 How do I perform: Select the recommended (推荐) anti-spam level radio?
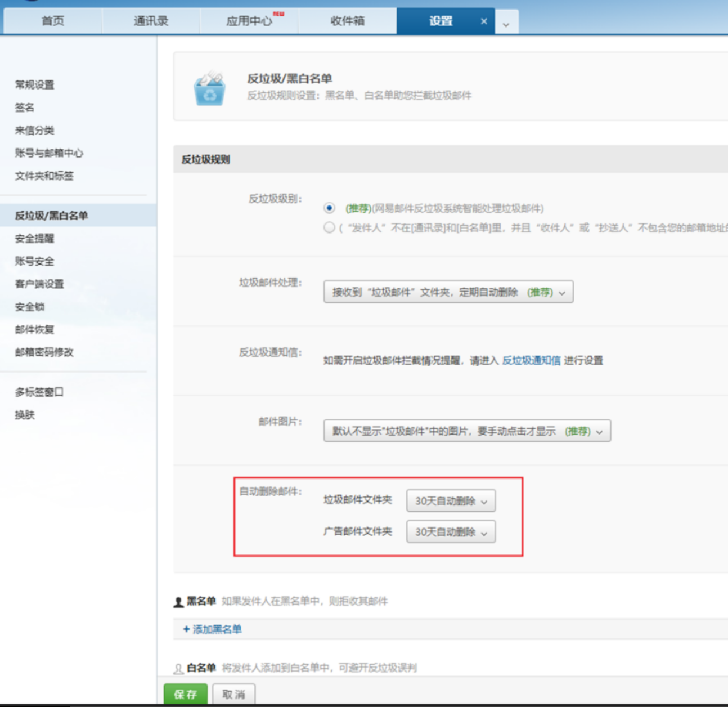(330, 208)
